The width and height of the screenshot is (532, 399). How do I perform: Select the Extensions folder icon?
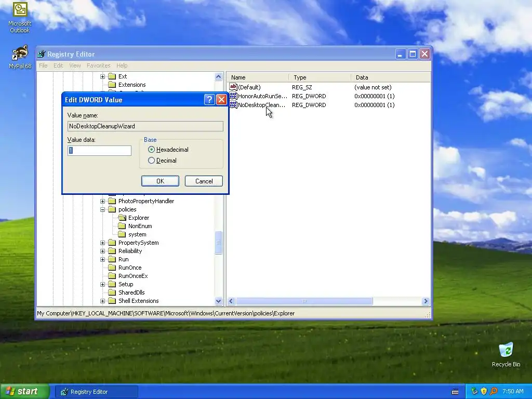pyautogui.click(x=112, y=85)
